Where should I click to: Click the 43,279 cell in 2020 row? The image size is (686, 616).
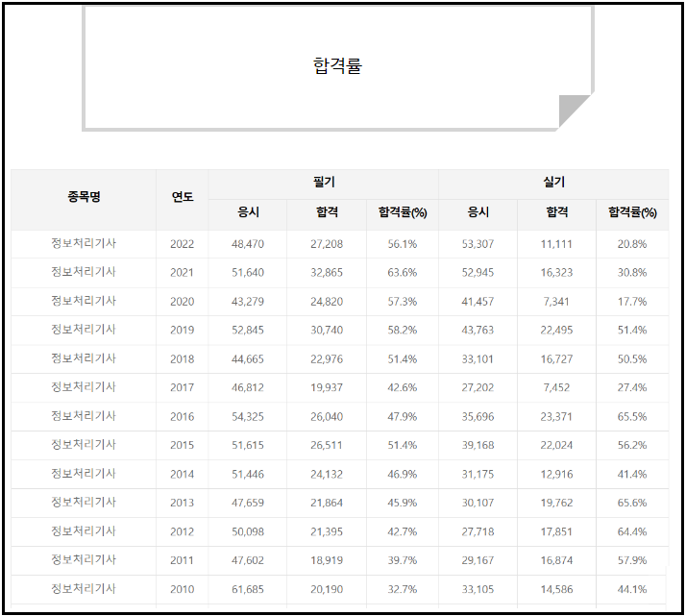[x=248, y=302]
